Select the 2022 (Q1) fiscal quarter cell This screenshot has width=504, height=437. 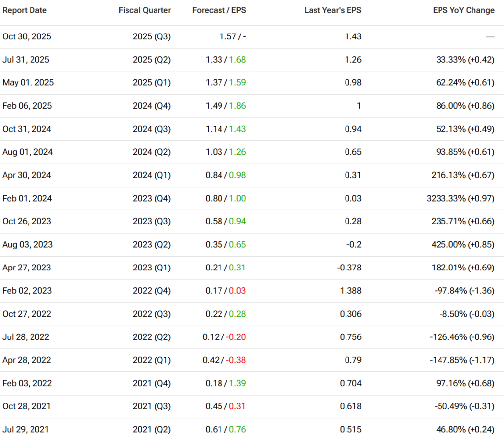[x=152, y=360]
